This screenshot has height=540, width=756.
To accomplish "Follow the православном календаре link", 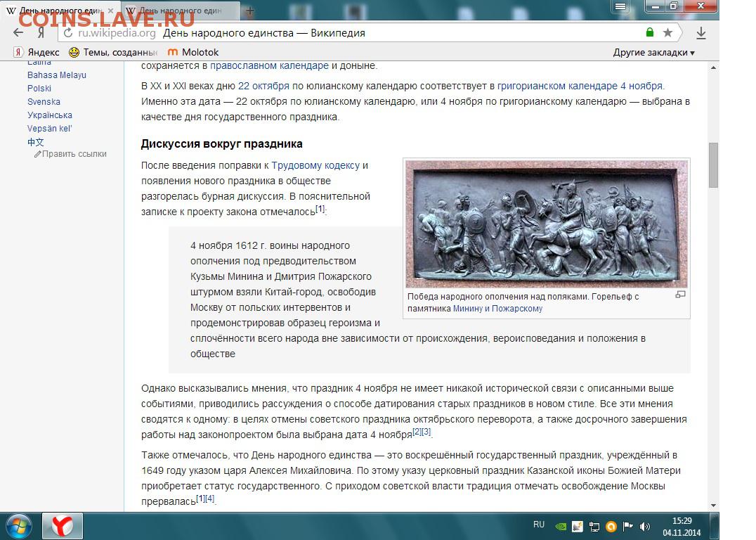I will click(x=269, y=65).
